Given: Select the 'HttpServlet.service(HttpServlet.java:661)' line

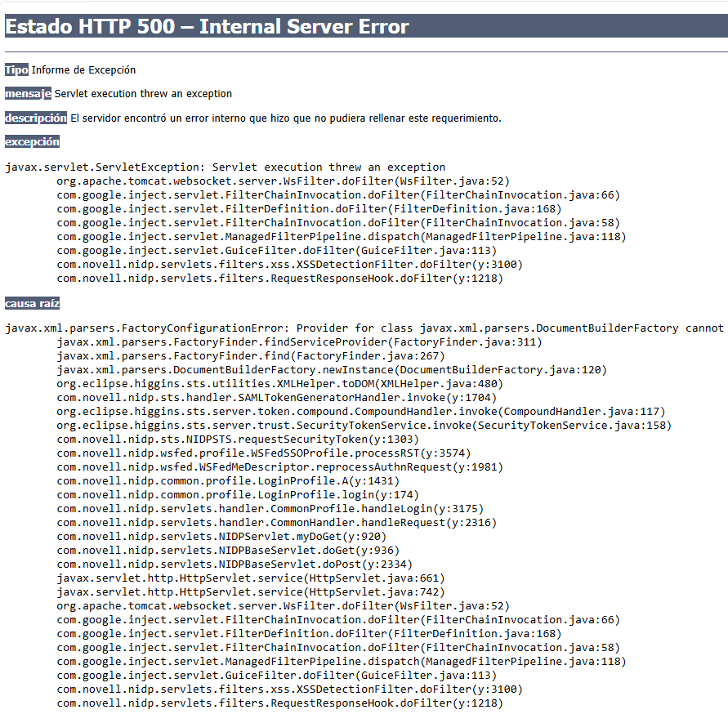Looking at the screenshot, I should [x=251, y=579].
